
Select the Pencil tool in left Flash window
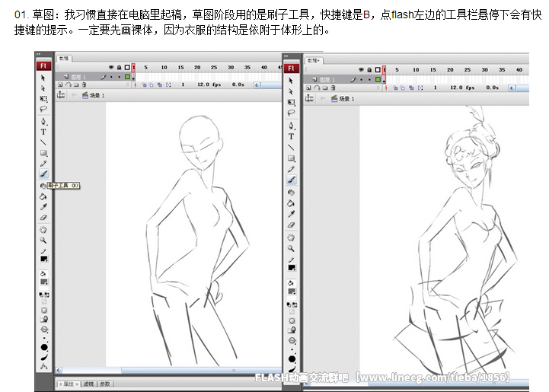[43, 164]
